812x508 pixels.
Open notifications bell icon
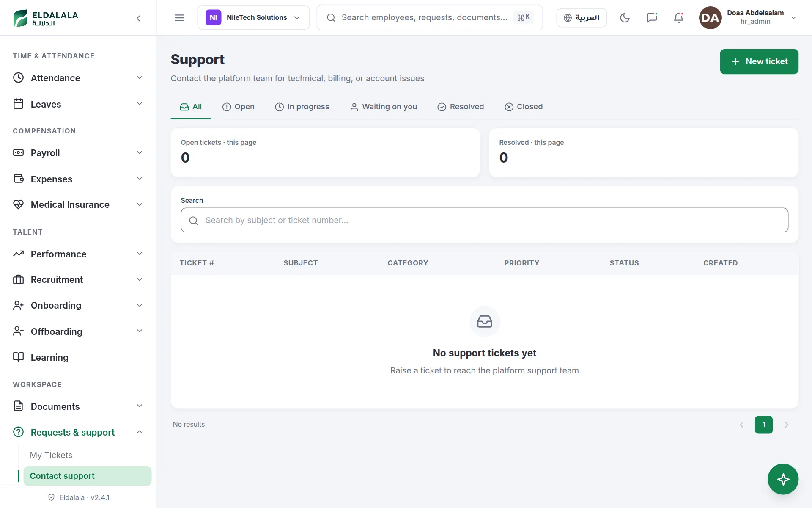pos(679,18)
